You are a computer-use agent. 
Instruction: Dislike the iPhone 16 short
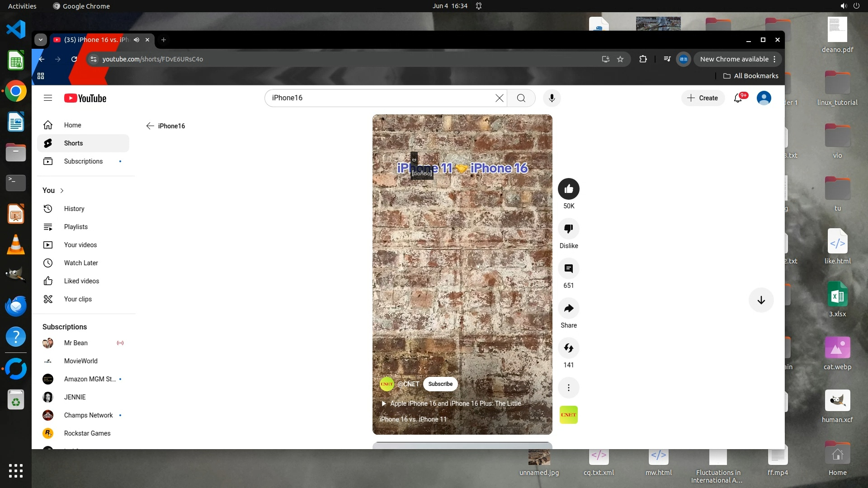pos(568,229)
